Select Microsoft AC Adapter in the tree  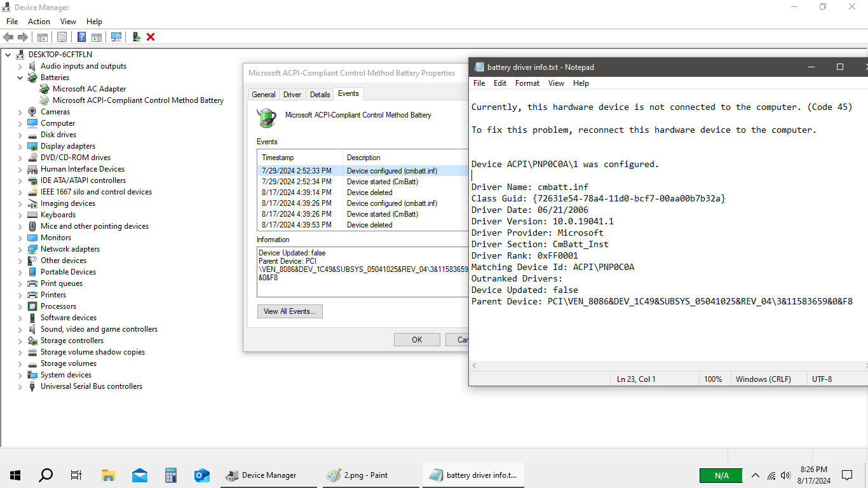tap(90, 89)
